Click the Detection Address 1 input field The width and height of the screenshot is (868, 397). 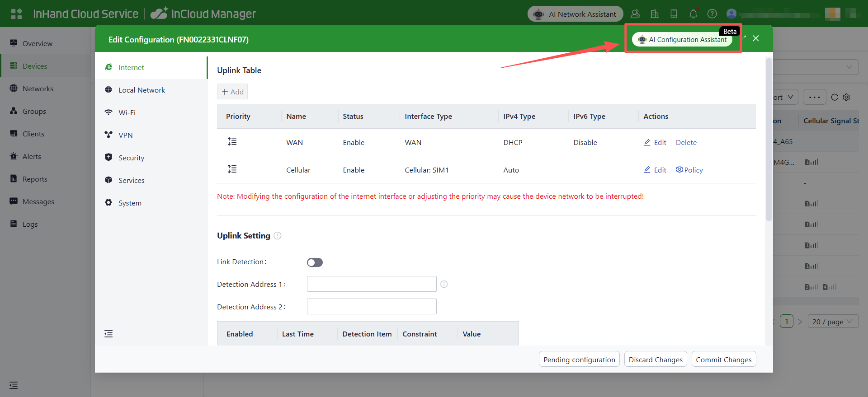pos(372,284)
